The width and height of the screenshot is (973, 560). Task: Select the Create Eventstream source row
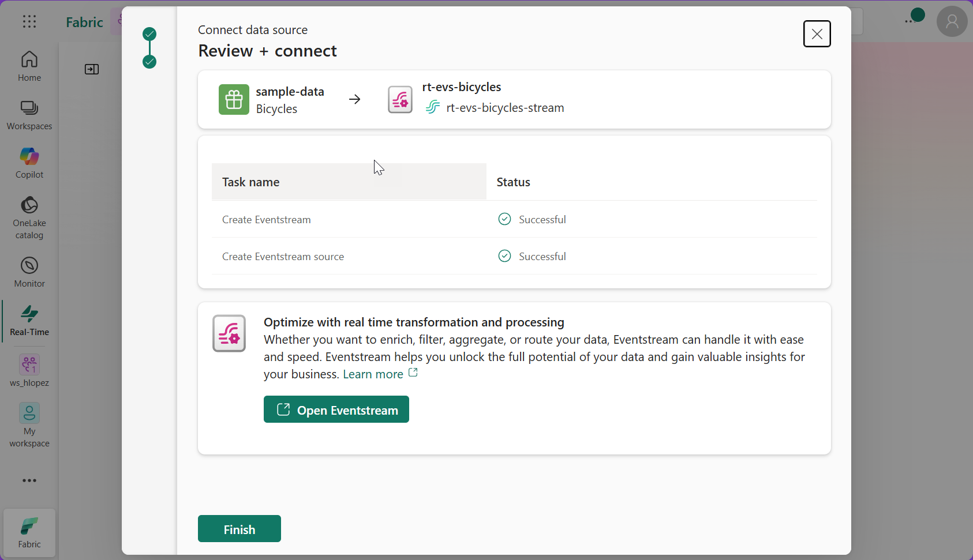(x=283, y=257)
